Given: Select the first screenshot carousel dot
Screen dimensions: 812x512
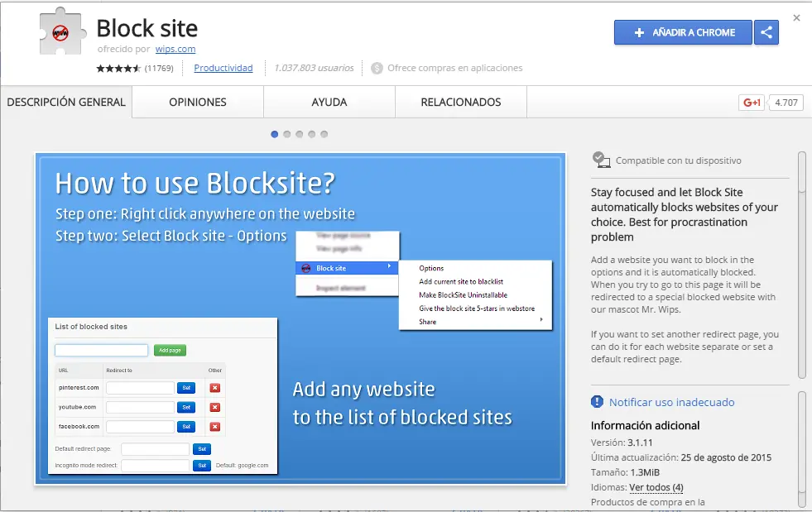Looking at the screenshot, I should coord(275,134).
